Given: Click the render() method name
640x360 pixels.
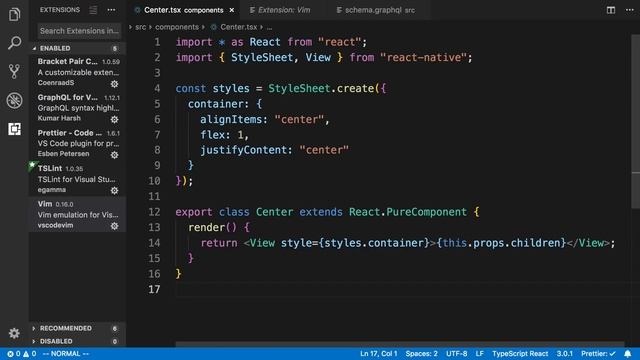Looking at the screenshot, I should tap(206, 227).
